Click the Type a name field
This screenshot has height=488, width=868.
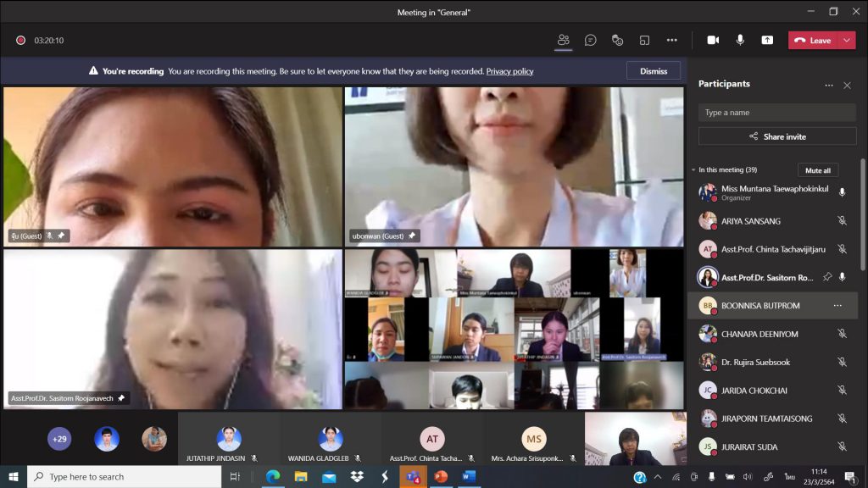click(x=776, y=113)
